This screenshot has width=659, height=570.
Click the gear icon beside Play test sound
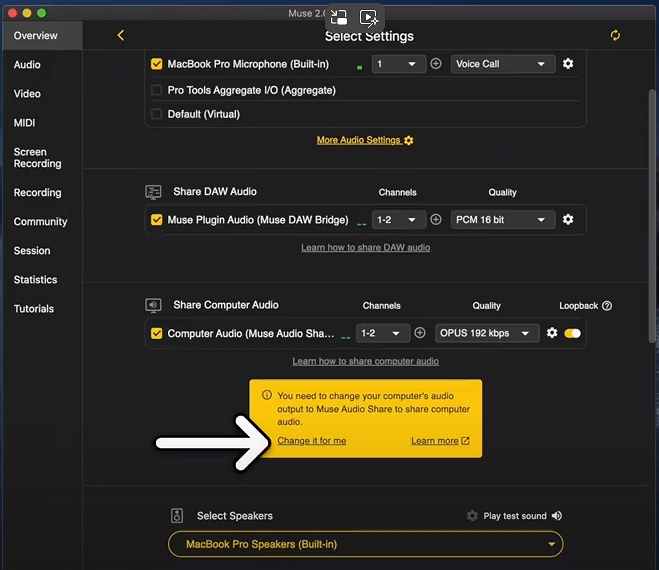click(x=472, y=516)
